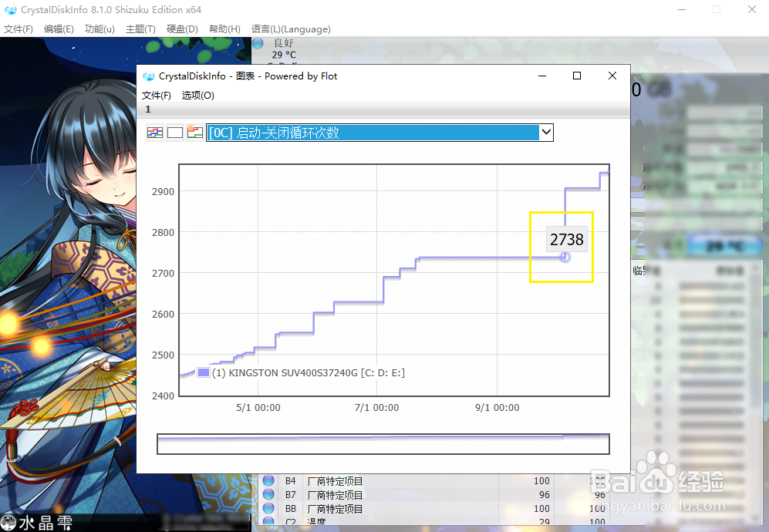This screenshot has height=532, width=769.
Task: Click the KINGSTON SUV400S37240G legend label
Action: [309, 372]
